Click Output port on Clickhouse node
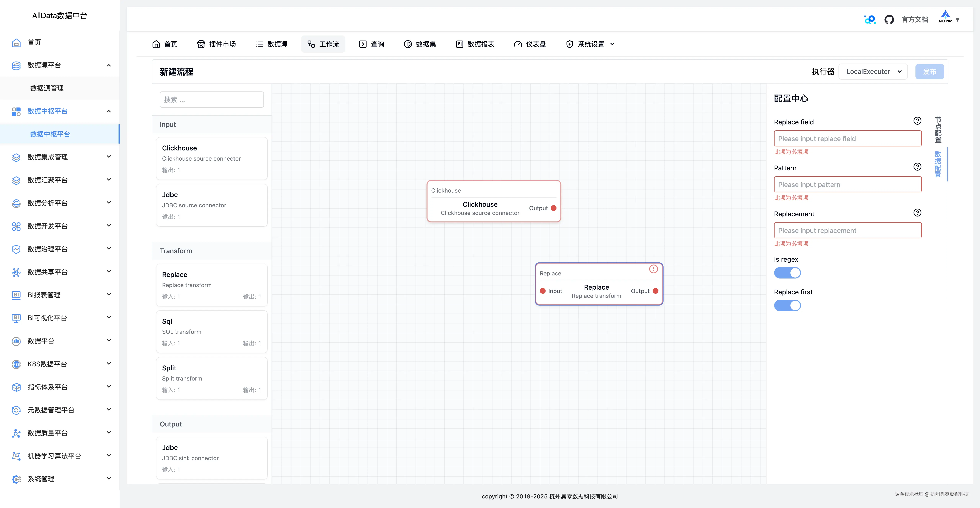Screen dimensions: 980x508 pos(554,208)
